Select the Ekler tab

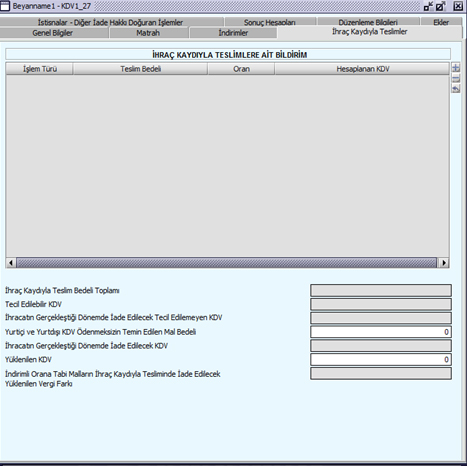pyautogui.click(x=441, y=22)
